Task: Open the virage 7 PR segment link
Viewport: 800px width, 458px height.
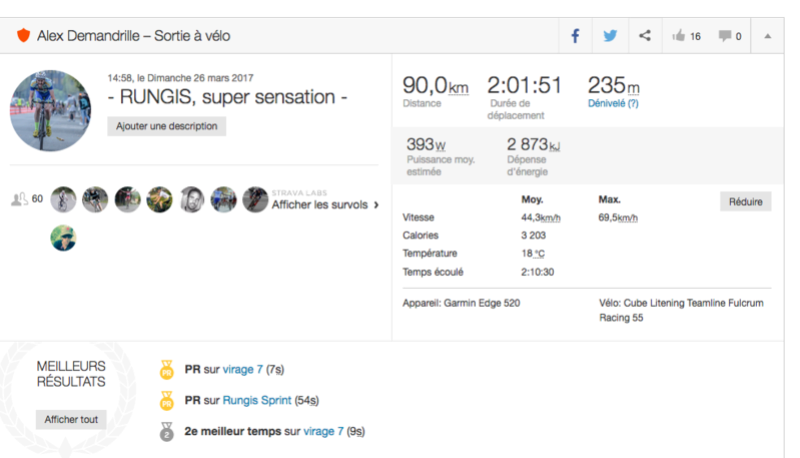Action: 242,369
